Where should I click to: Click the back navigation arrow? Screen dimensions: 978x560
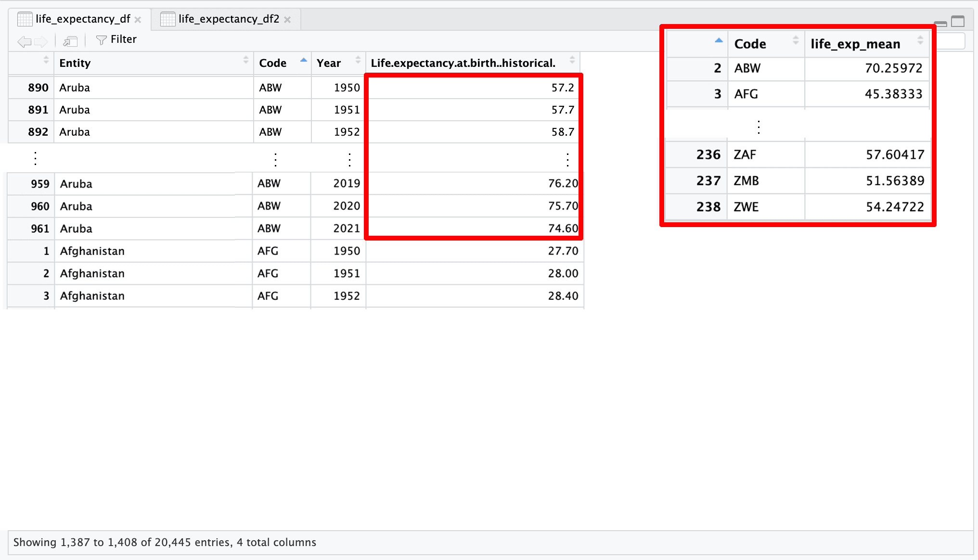point(24,41)
